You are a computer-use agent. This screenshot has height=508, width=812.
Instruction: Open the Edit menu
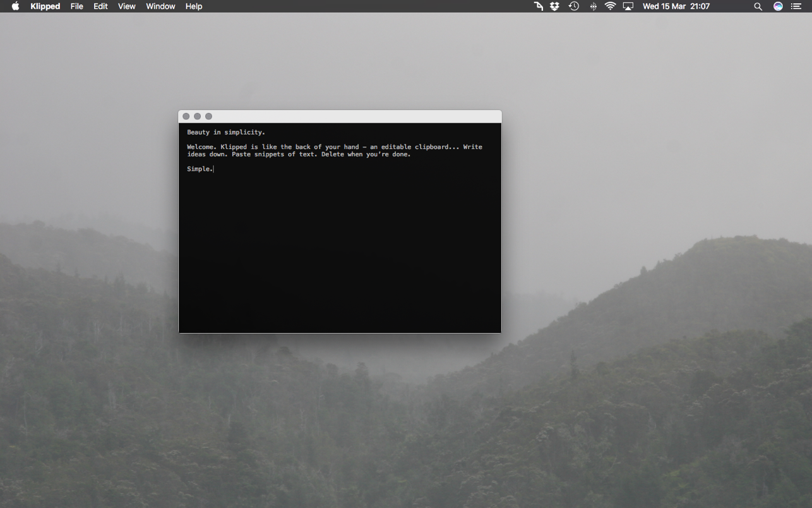[x=100, y=6]
